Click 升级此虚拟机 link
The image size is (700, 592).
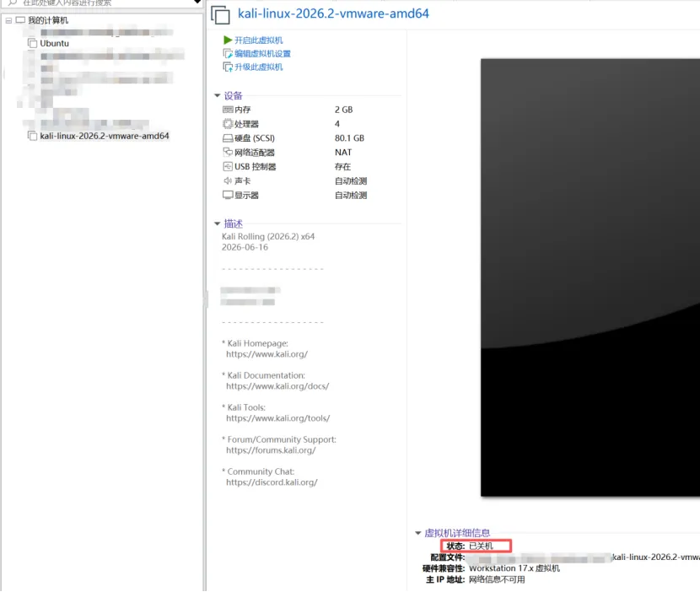pos(258,67)
